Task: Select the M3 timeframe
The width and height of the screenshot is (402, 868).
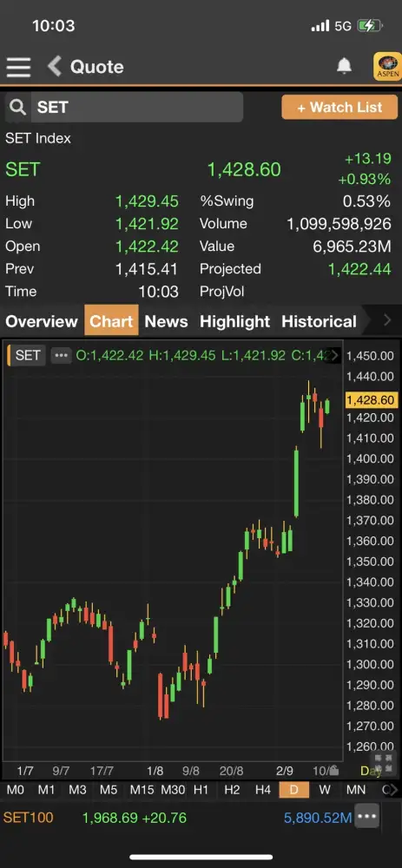Action: (x=77, y=790)
